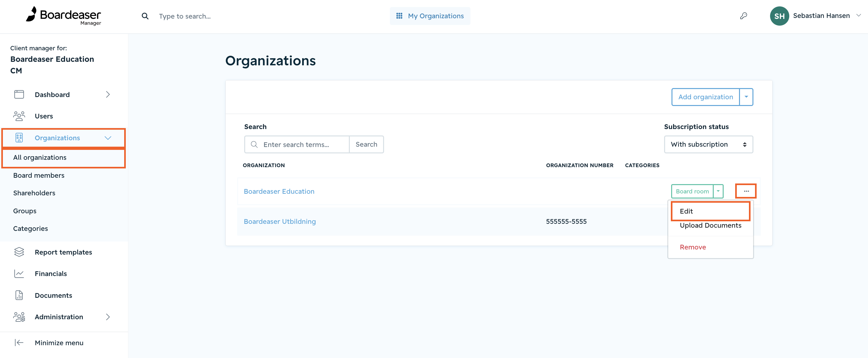Expand the Dashboard submenu chevron

[x=108, y=94]
